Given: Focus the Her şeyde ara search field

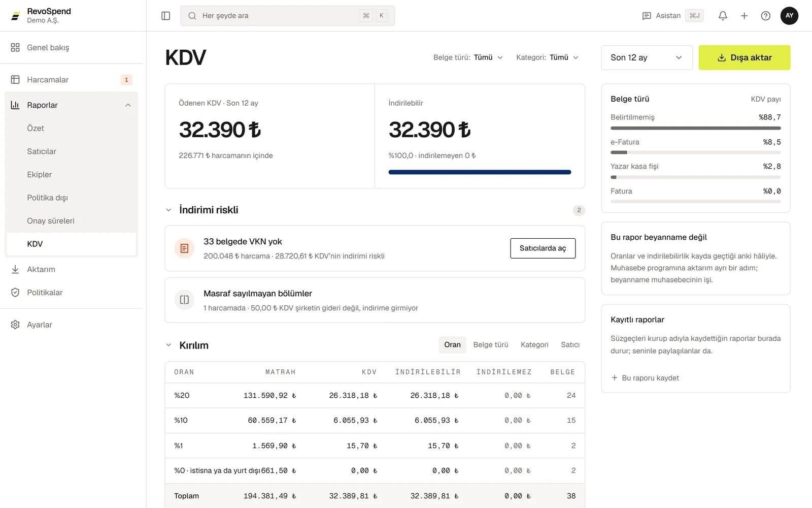Looking at the screenshot, I should click(x=287, y=16).
